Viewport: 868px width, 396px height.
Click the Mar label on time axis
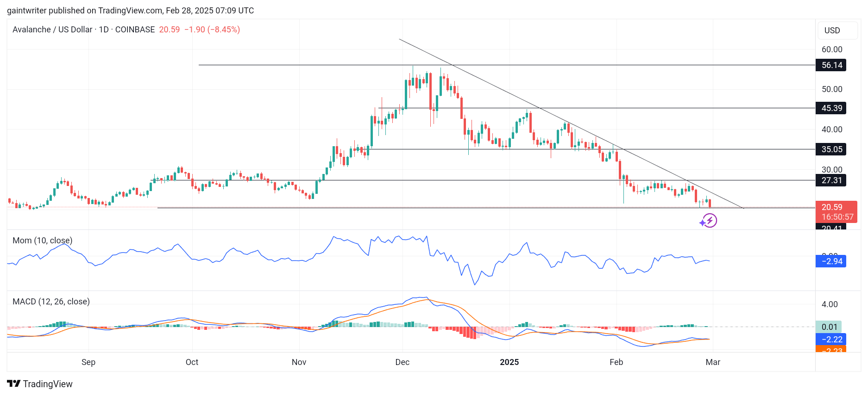pos(713,362)
